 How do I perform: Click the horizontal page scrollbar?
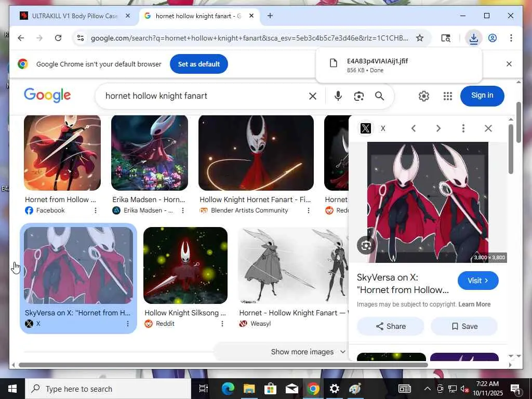click(223, 365)
